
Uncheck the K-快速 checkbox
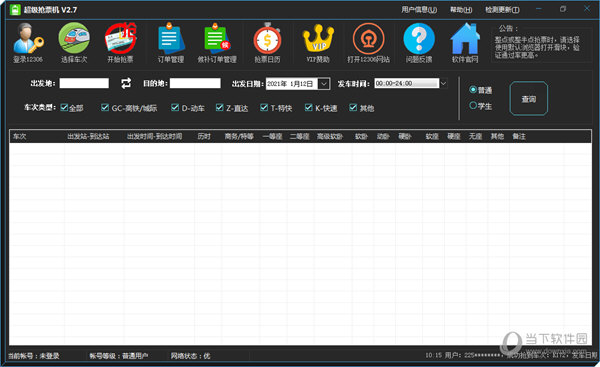click(308, 108)
